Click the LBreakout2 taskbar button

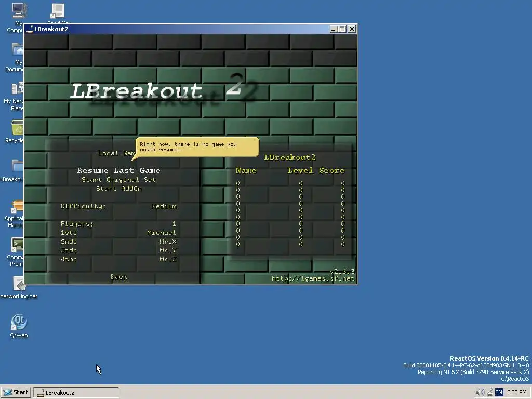tap(76, 393)
